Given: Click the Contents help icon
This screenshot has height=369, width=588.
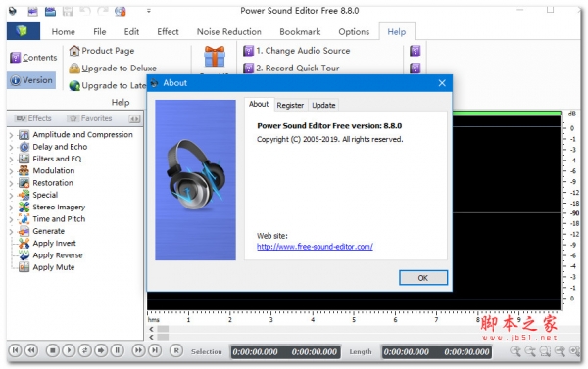Looking at the screenshot, I should tap(15, 58).
